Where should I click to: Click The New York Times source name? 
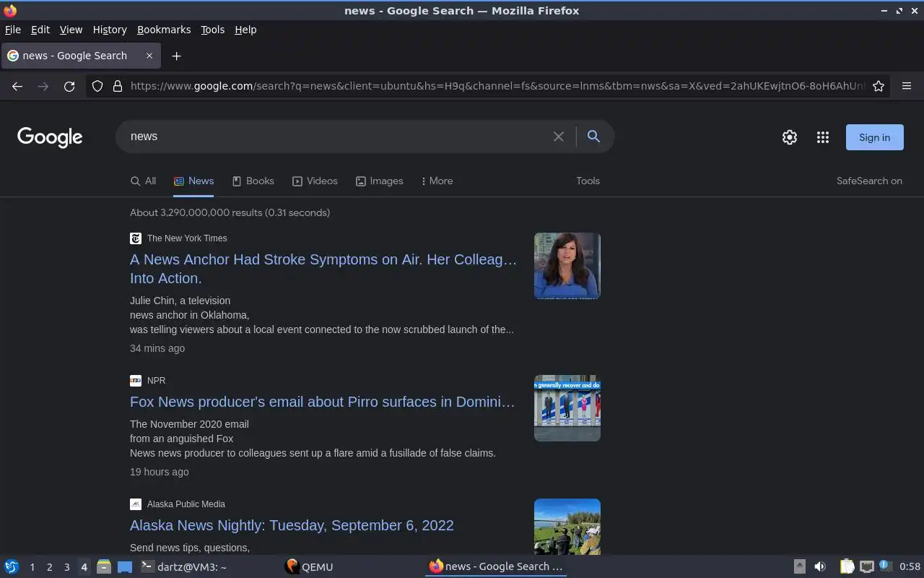(x=187, y=238)
